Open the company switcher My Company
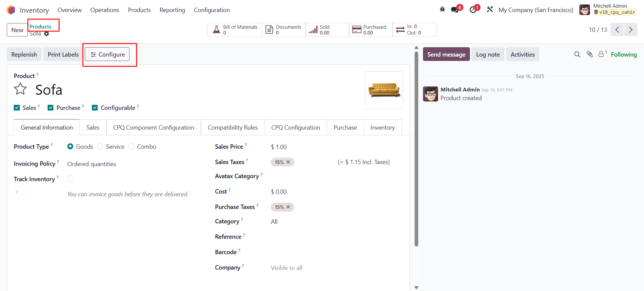Screen dimensions: 644x291 click(x=536, y=10)
